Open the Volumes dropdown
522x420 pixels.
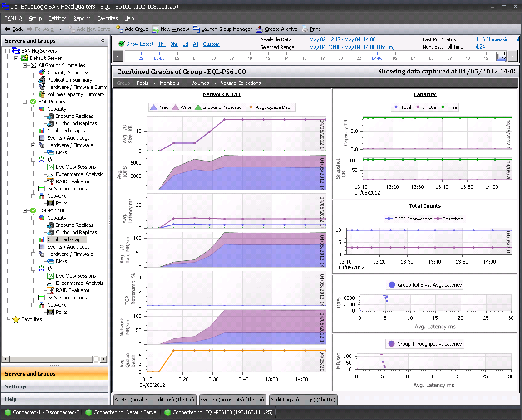204,83
